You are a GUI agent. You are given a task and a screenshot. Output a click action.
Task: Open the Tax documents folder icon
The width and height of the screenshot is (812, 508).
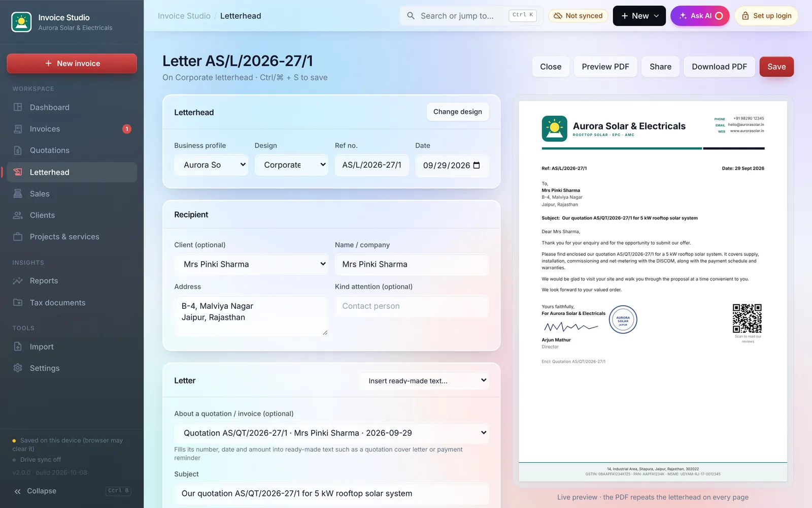click(18, 303)
